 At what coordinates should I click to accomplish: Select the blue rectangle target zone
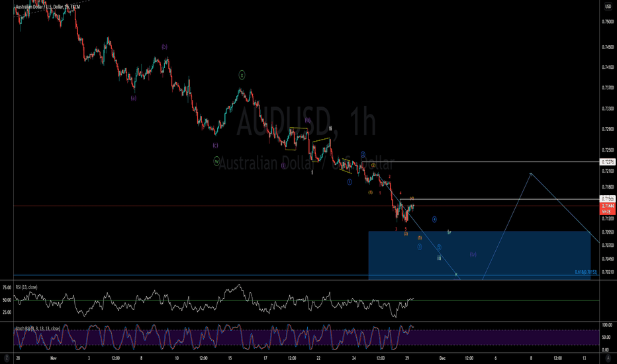[x=479, y=255]
